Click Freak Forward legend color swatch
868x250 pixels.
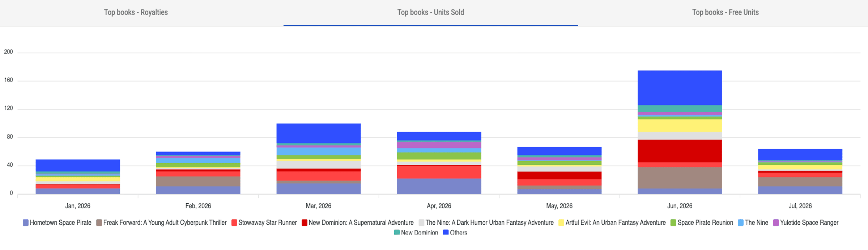point(99,223)
